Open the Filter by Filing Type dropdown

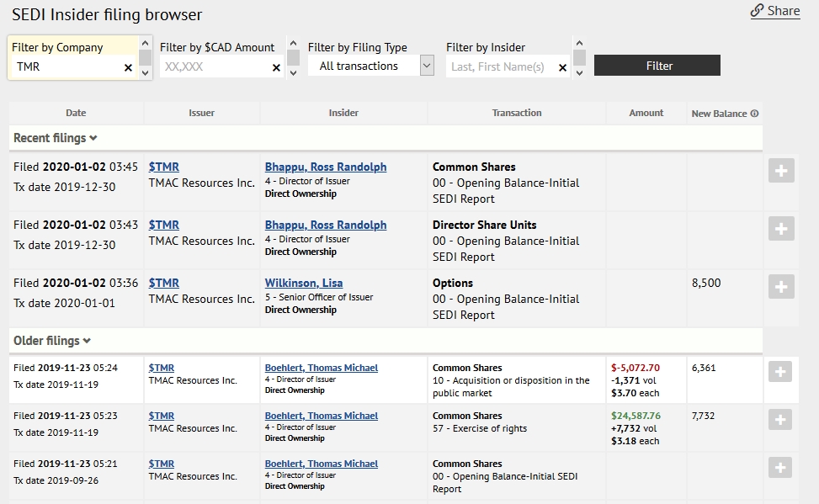[371, 66]
